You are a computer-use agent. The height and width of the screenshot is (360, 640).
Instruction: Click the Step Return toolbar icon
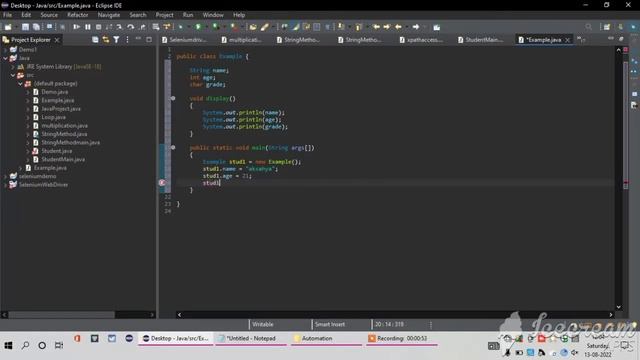pos(142,27)
